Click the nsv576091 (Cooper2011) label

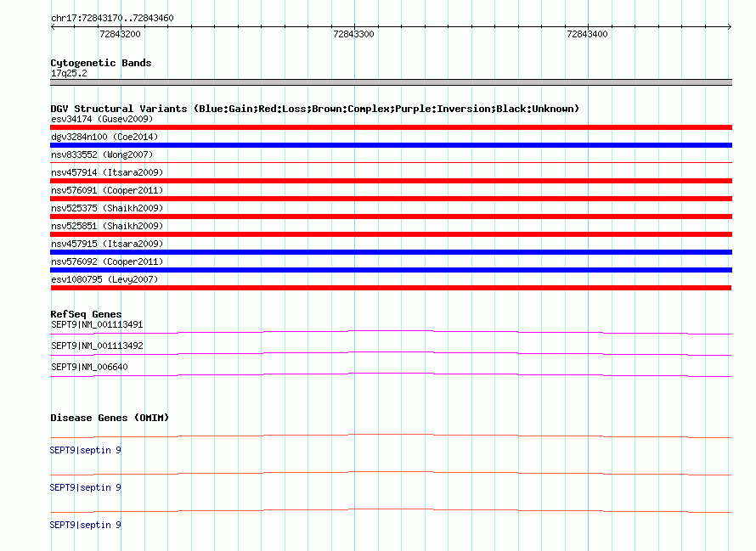pos(107,190)
